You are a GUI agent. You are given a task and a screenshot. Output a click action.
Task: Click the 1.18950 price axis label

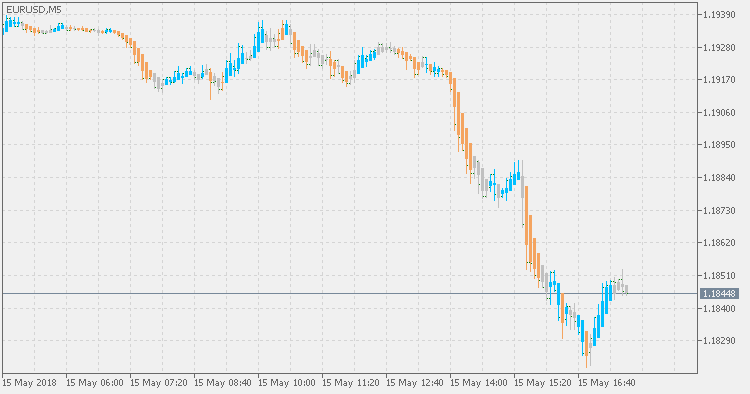719,144
